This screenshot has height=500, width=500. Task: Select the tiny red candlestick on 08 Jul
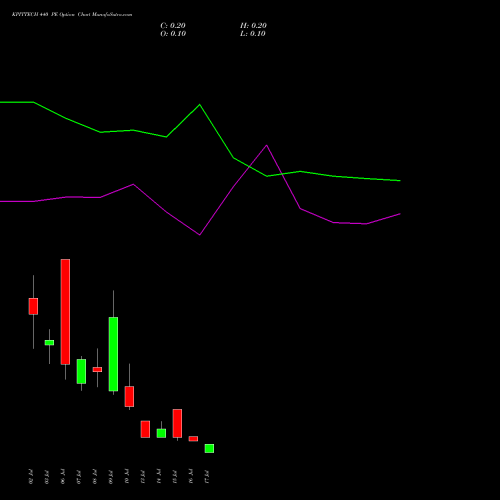pos(97,370)
